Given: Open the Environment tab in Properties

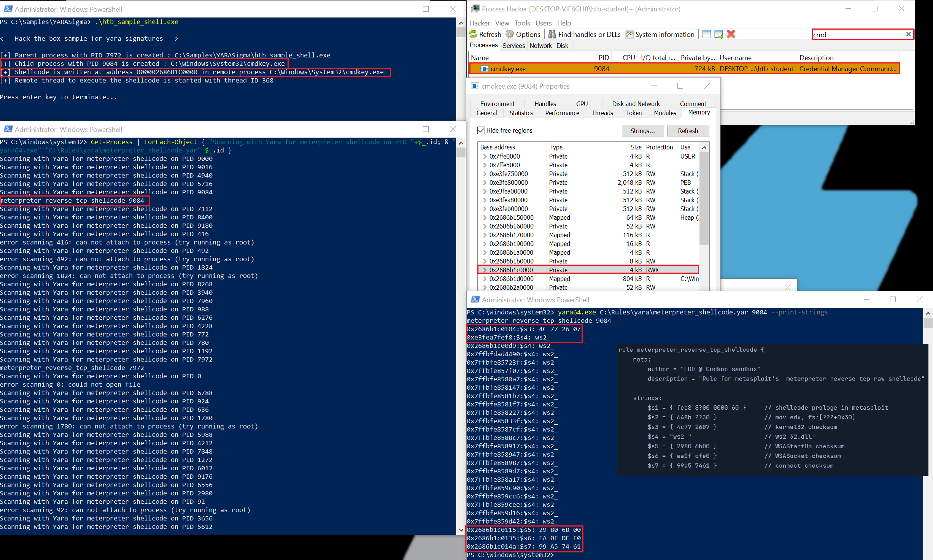Looking at the screenshot, I should click(497, 104).
